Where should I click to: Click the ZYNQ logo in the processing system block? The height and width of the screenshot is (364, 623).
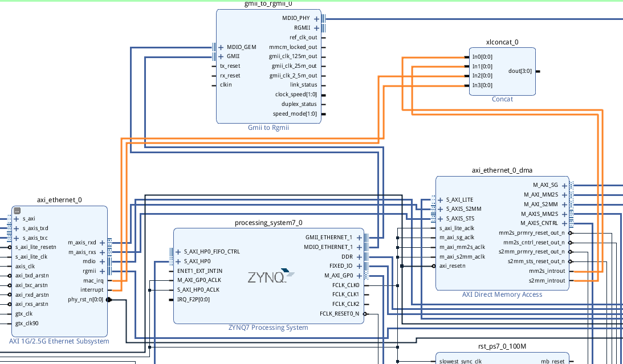(x=271, y=276)
